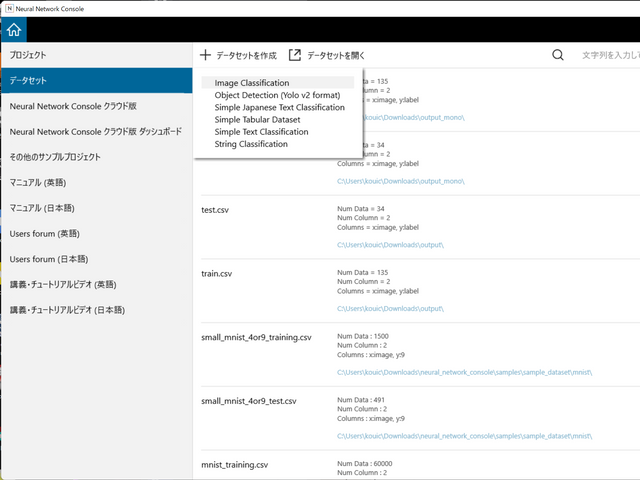640x480 pixels.
Task: Select small_mnist_4or9_test.csv dataset
Action: click(x=249, y=401)
